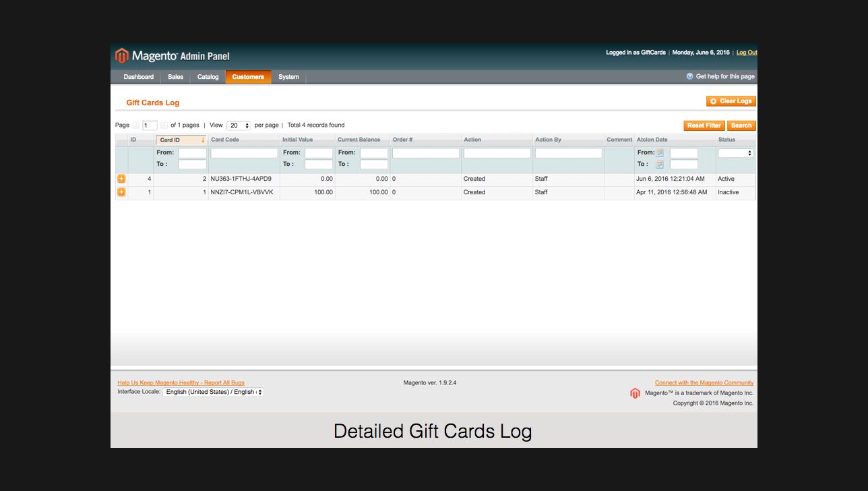Expand the row for card NNZI7-CPM1L-VBVVK

click(121, 192)
